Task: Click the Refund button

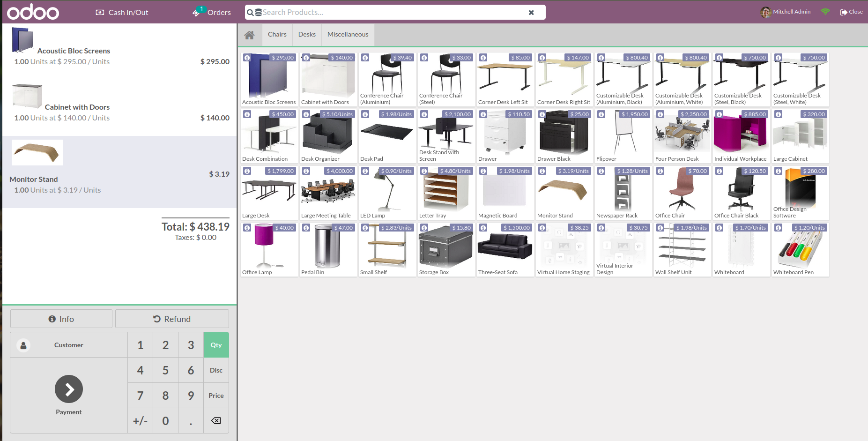Action: tap(172, 319)
